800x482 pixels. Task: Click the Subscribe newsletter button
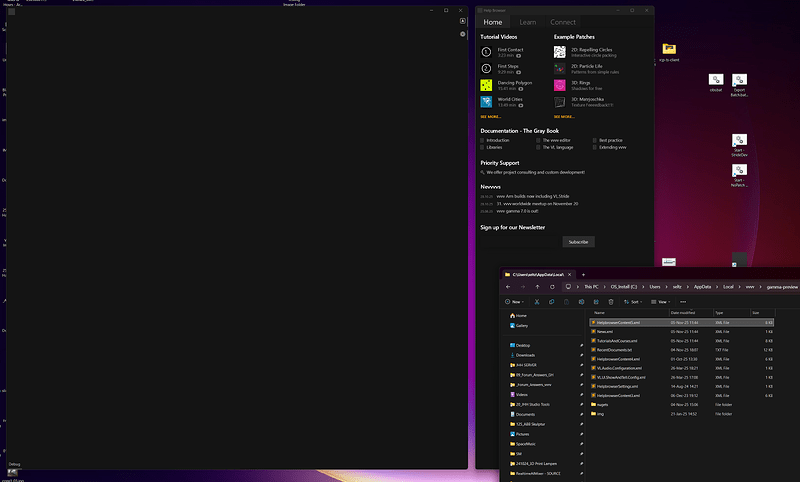[578, 242]
